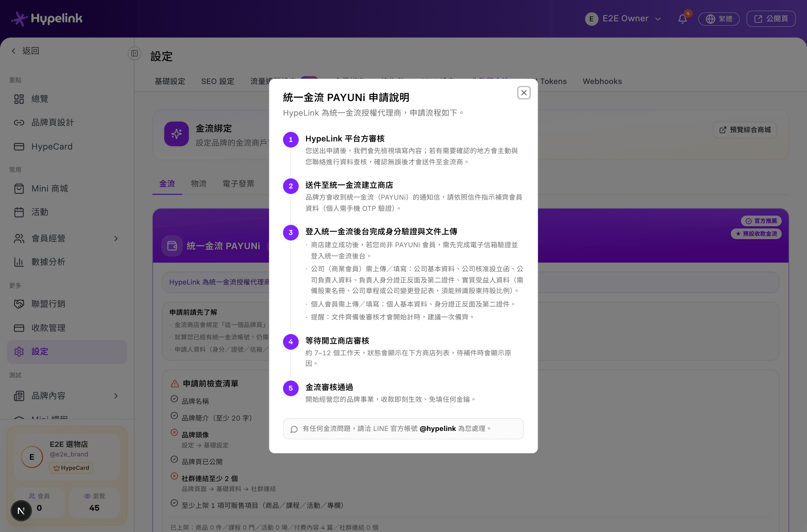Follow 設定 → 基礎設定 hint link
Screen dimensions: 807x532
(205, 445)
